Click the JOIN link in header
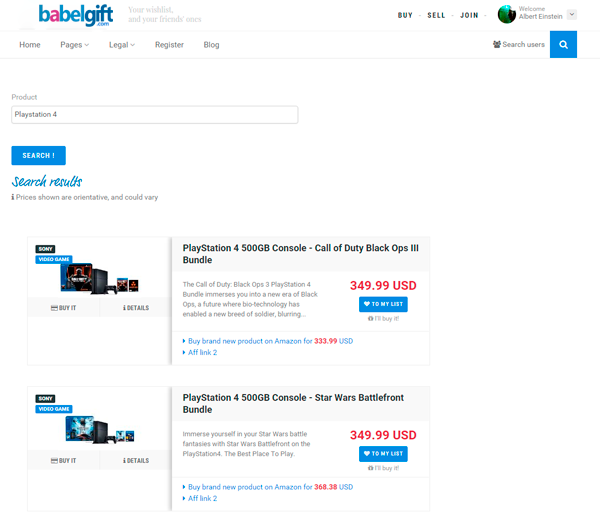The width and height of the screenshot is (600, 527). point(469,15)
